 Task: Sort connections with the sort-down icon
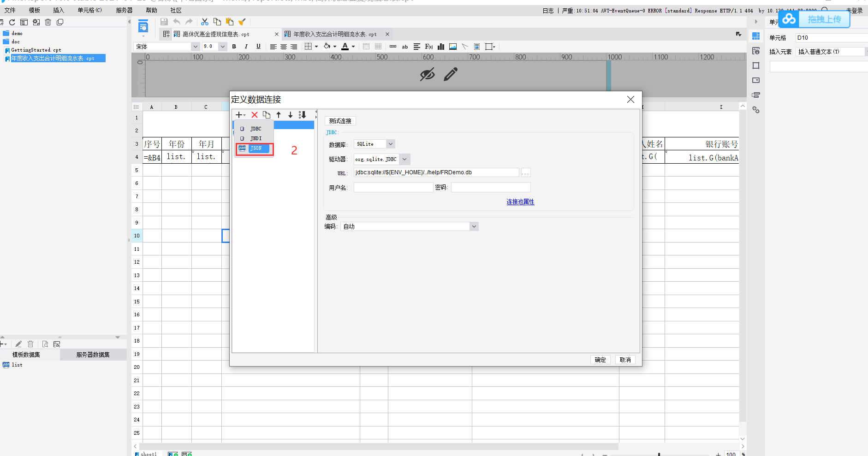coord(303,115)
